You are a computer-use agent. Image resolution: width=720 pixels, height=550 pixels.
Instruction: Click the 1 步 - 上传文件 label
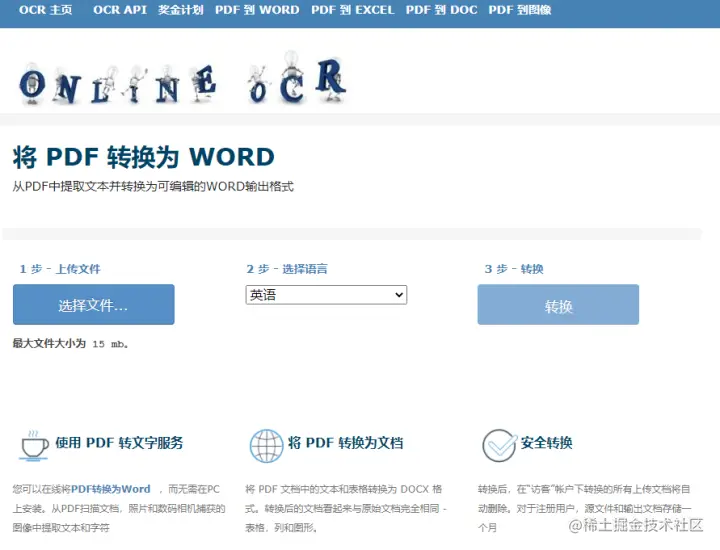click(x=60, y=269)
